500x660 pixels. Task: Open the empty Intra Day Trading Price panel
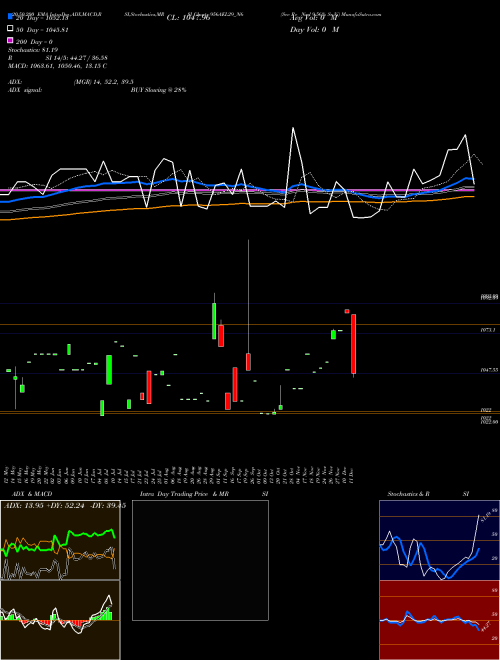click(x=200, y=560)
